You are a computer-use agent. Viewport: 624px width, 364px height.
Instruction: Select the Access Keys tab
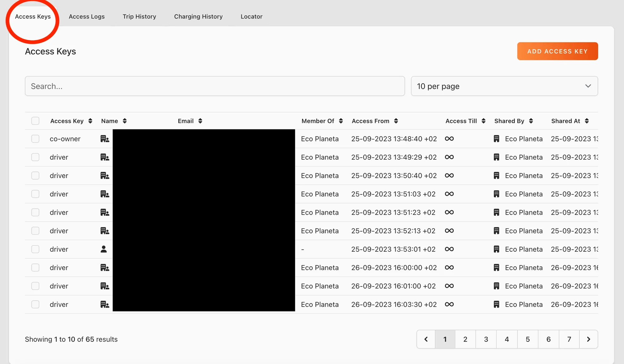click(x=33, y=17)
